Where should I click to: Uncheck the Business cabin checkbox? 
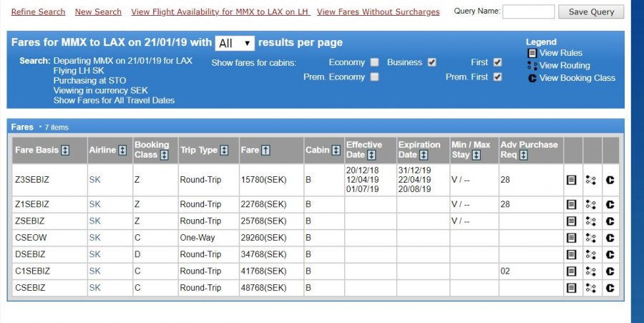pyautogui.click(x=431, y=62)
